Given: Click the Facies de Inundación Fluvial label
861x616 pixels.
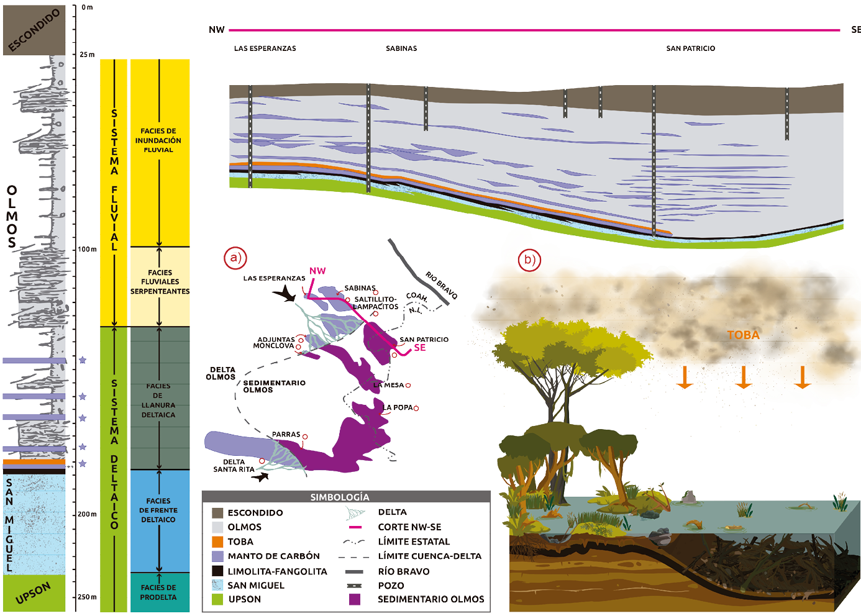Looking at the screenshot, I should tap(158, 140).
